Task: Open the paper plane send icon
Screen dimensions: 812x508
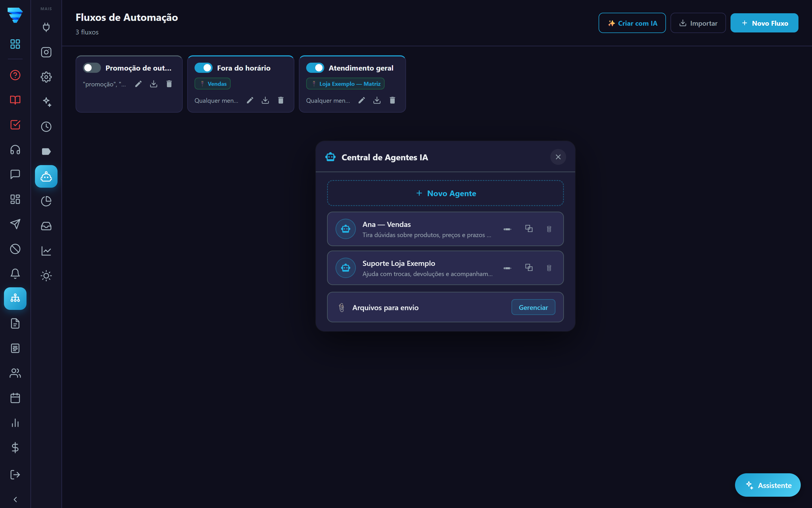Action: (x=15, y=224)
